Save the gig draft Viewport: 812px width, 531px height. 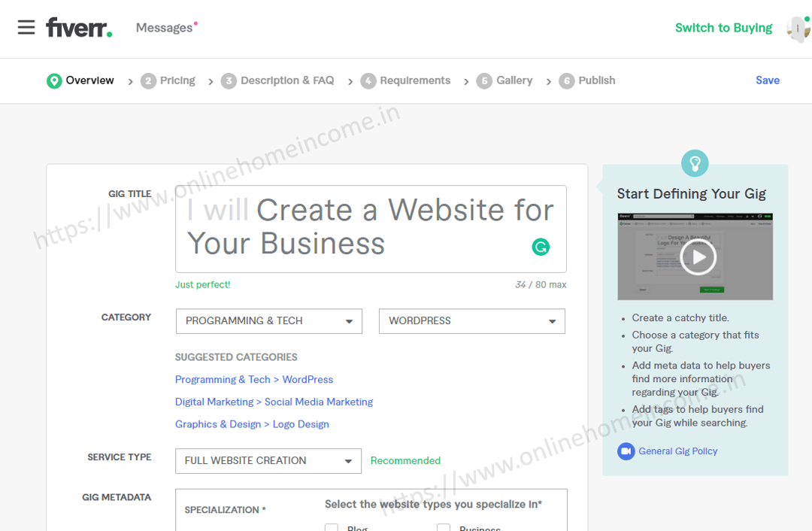point(768,80)
